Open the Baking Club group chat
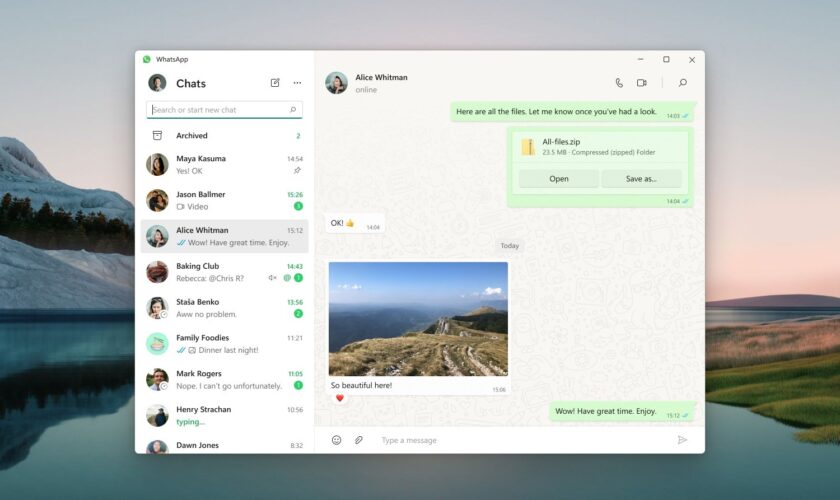This screenshot has width=840, height=500. (x=225, y=272)
